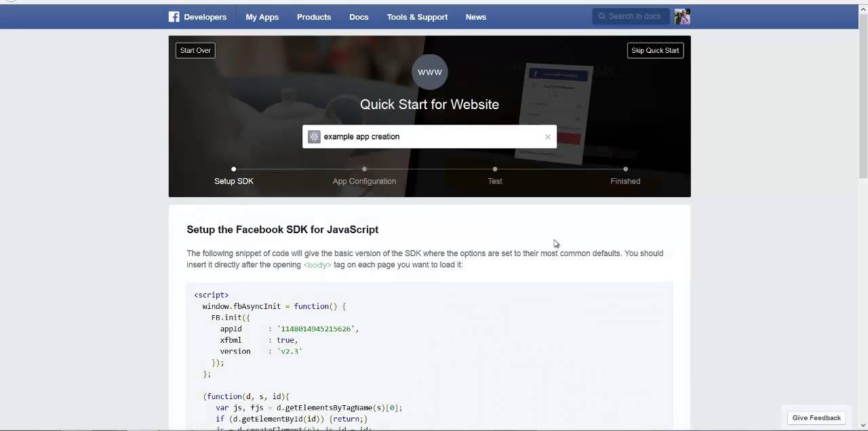Click the <body> tag code text
Screen dimensions: 868x431
pyautogui.click(x=317, y=265)
